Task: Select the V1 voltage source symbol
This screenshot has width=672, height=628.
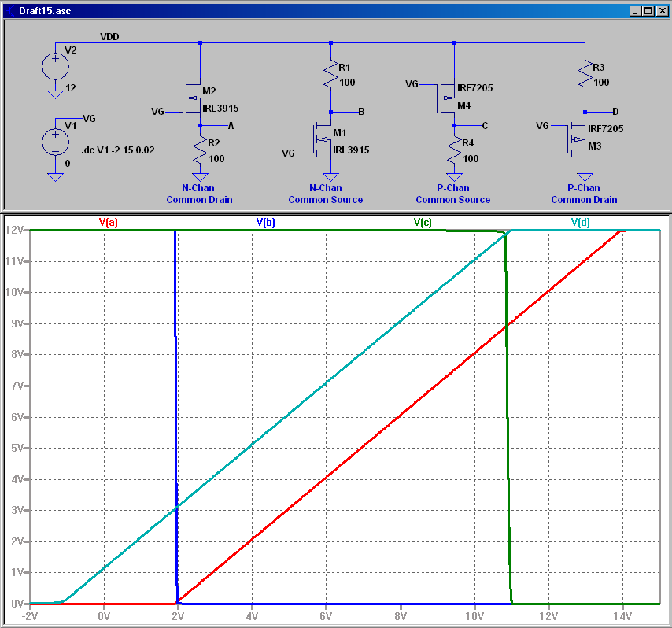Action: pyautogui.click(x=55, y=142)
